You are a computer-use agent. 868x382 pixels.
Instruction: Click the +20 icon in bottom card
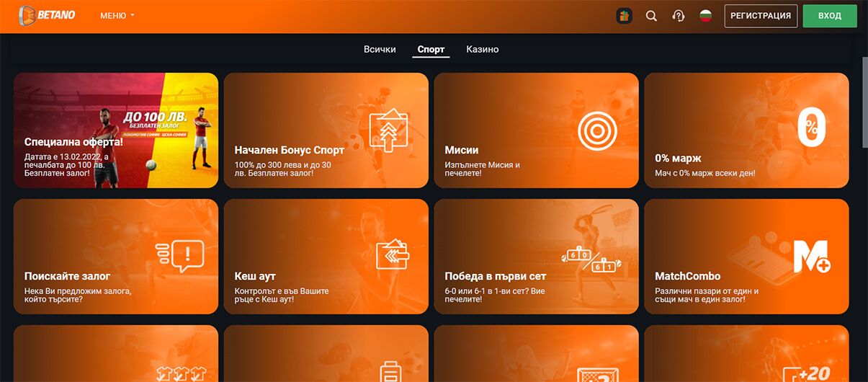click(x=807, y=373)
